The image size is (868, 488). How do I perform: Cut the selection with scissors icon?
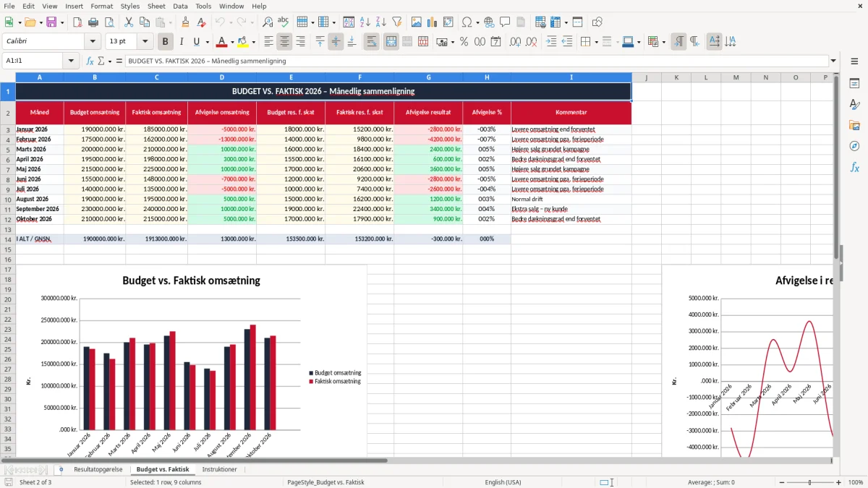pos(129,22)
